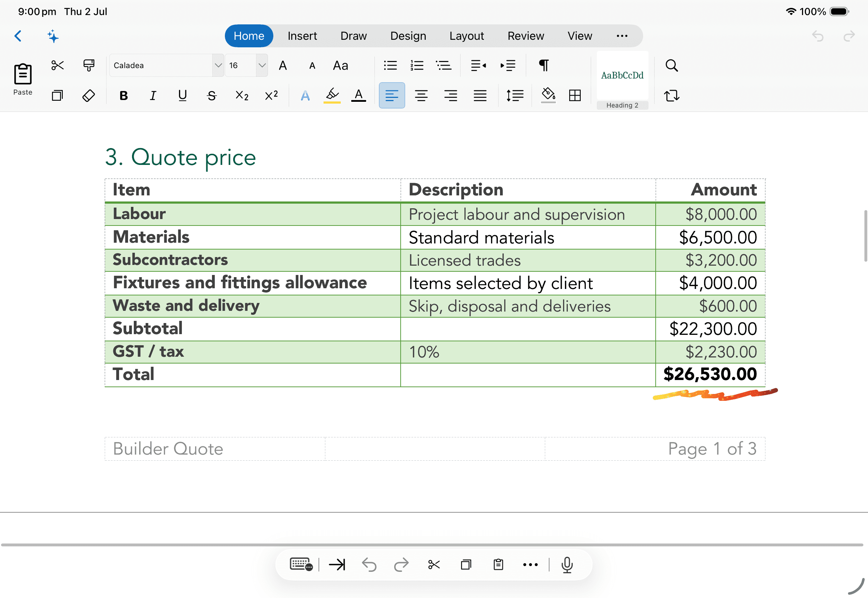Screen dimensions: 868x598
Task: Open more ribbon tabs ellipsis
Action: pyautogui.click(x=622, y=36)
